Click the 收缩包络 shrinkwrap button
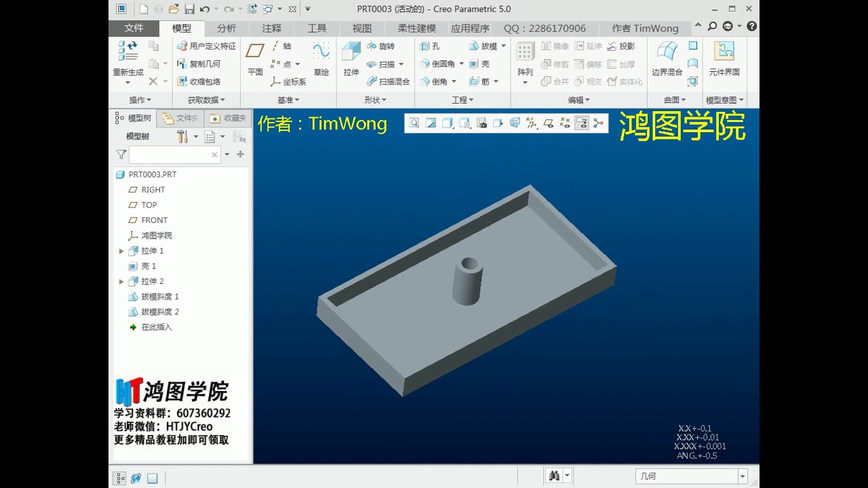 point(199,81)
